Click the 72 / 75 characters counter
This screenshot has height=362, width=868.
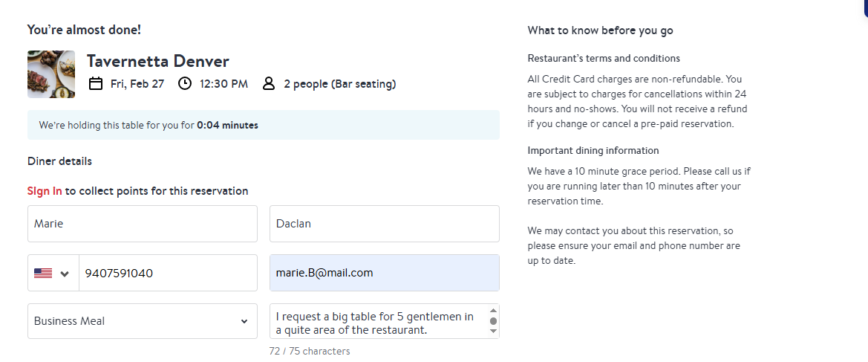[310, 351]
